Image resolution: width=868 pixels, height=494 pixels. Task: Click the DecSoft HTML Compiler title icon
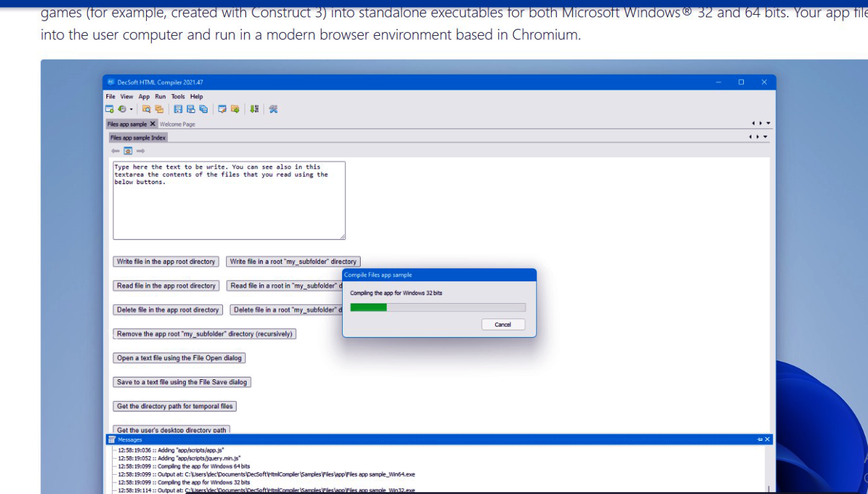pyautogui.click(x=111, y=82)
